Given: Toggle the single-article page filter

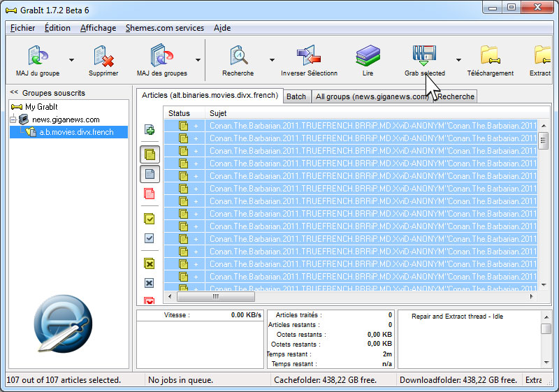Looking at the screenshot, I should (x=150, y=174).
